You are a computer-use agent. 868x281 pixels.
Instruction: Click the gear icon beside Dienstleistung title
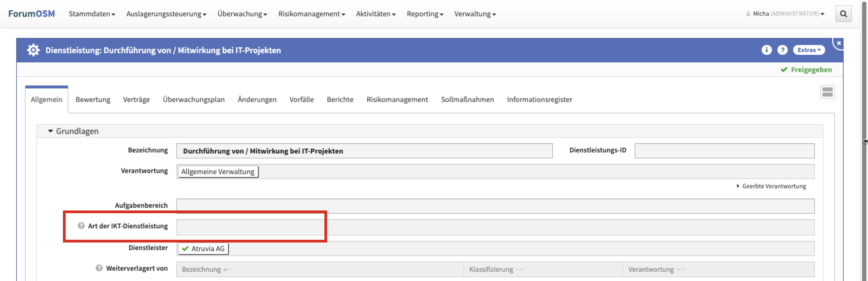coord(33,50)
